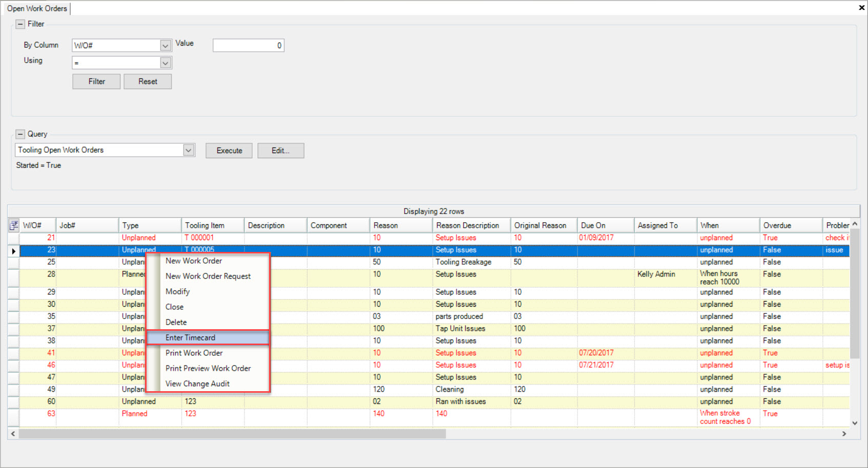
Task: Select Tooling Breakage reason description cell
Action: (x=471, y=262)
